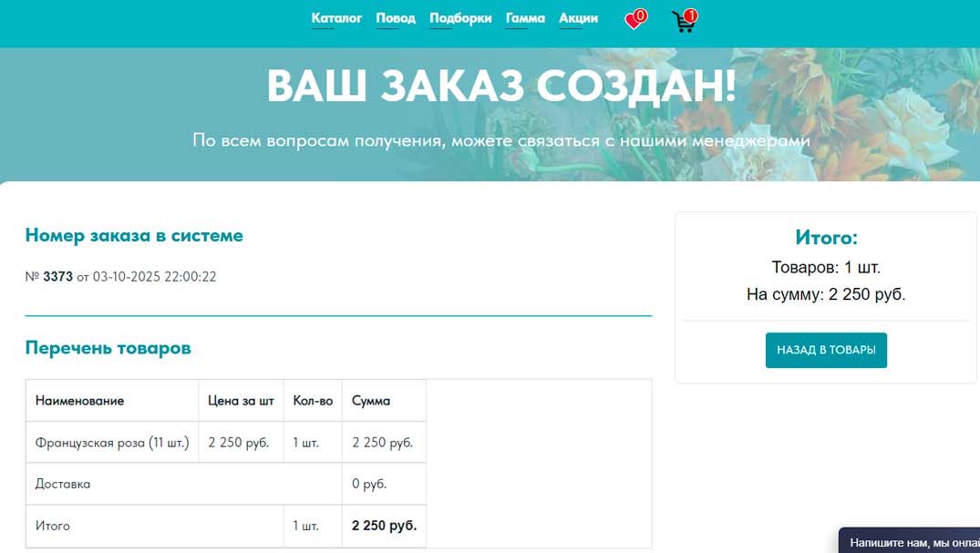Open the favorites heart icon
This screenshot has height=553, width=980.
tap(634, 21)
